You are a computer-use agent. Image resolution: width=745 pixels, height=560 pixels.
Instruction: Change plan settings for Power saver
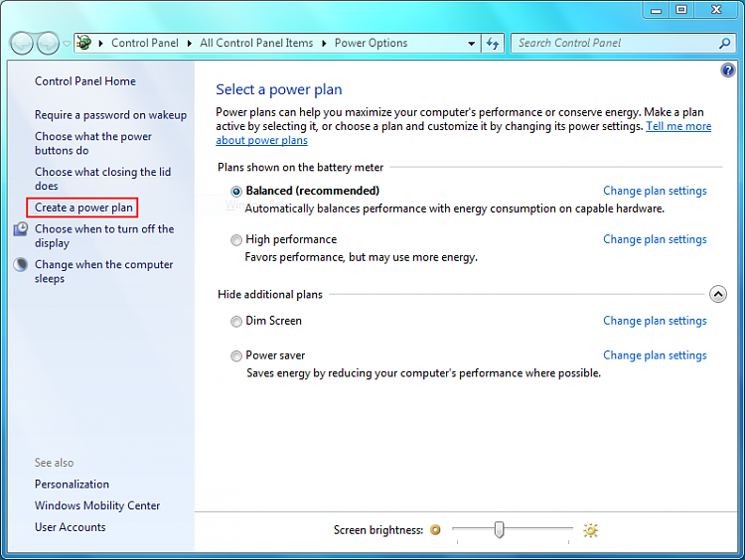pyautogui.click(x=655, y=355)
